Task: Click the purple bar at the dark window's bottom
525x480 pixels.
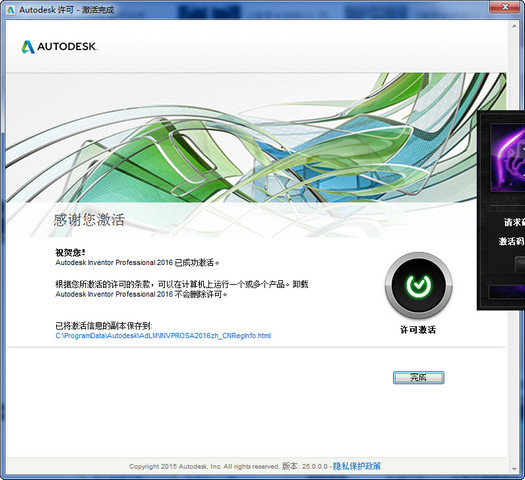Action: (507, 292)
